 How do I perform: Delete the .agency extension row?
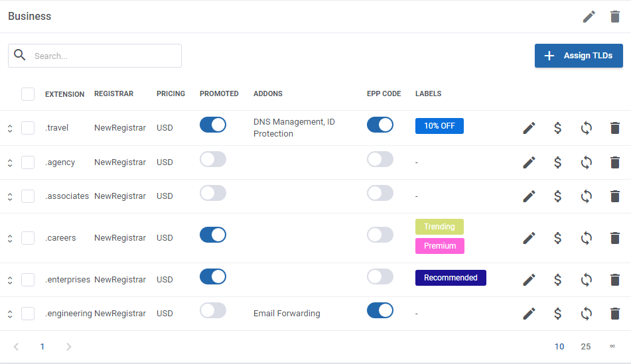pyautogui.click(x=615, y=162)
